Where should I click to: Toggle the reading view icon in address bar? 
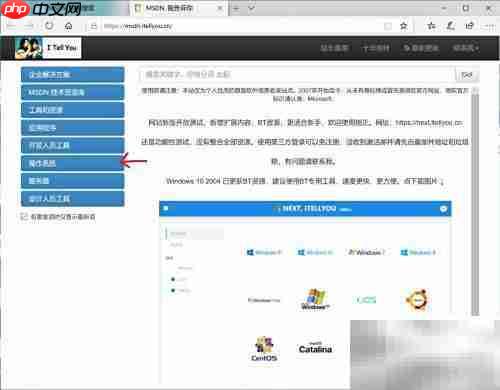pos(388,26)
